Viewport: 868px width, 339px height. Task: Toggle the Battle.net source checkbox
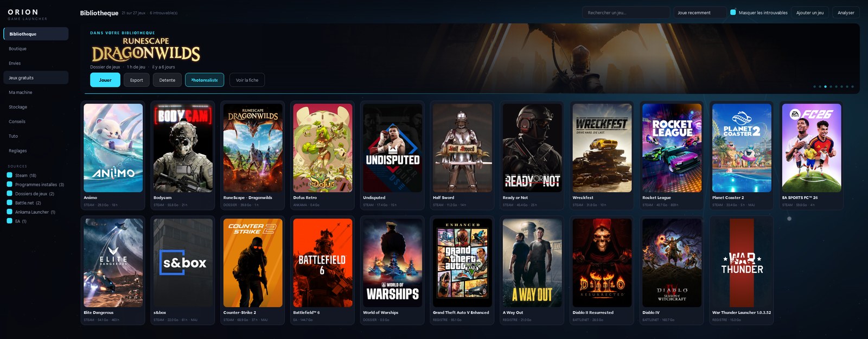click(10, 203)
